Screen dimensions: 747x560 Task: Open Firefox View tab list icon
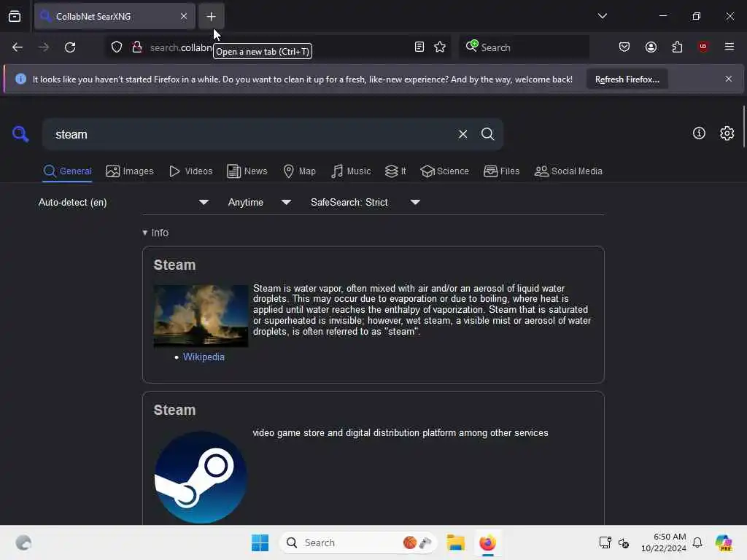[15, 16]
